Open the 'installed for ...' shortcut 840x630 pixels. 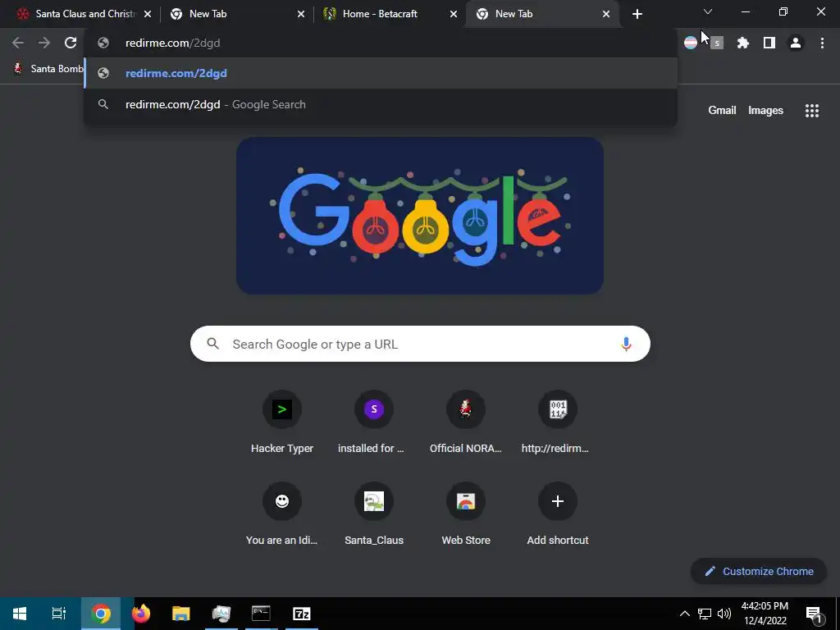click(374, 423)
